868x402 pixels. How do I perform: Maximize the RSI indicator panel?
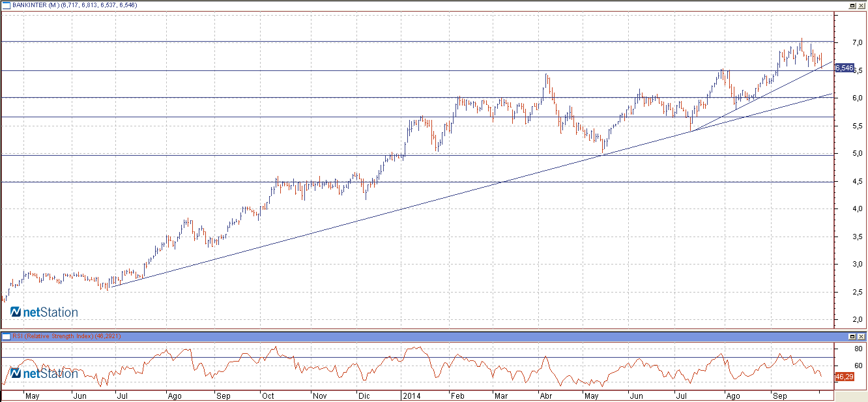[x=852, y=336]
